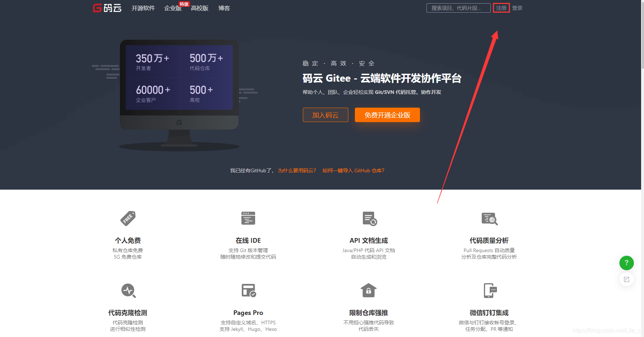
Task: Click the 码云 Gitee platform headline
Action: [x=382, y=78]
